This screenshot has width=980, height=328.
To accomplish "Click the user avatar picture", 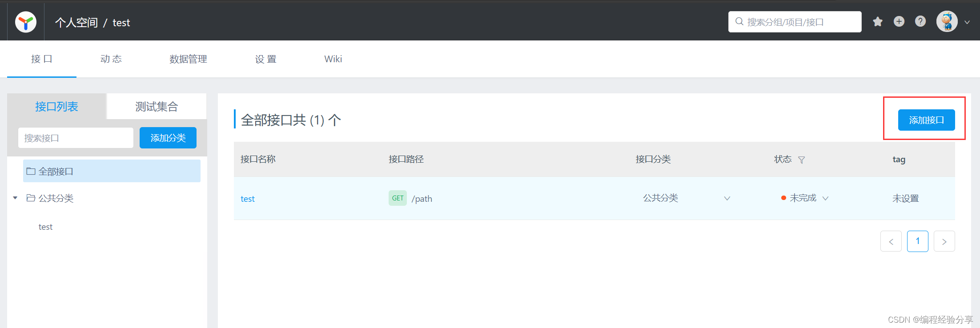I will [947, 21].
